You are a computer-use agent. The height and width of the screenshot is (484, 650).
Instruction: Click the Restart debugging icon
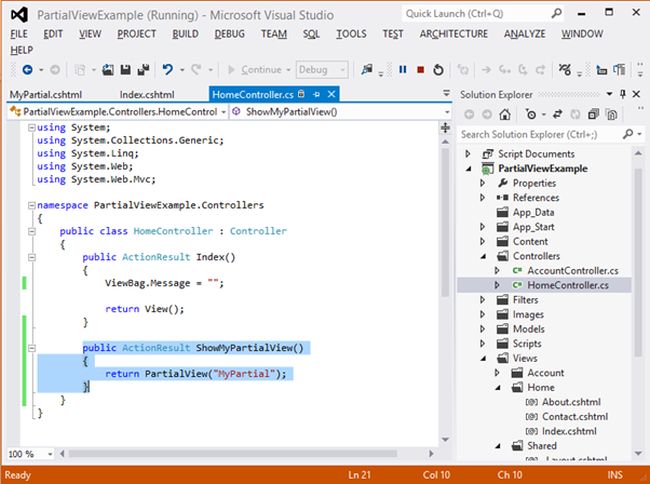[x=438, y=70]
